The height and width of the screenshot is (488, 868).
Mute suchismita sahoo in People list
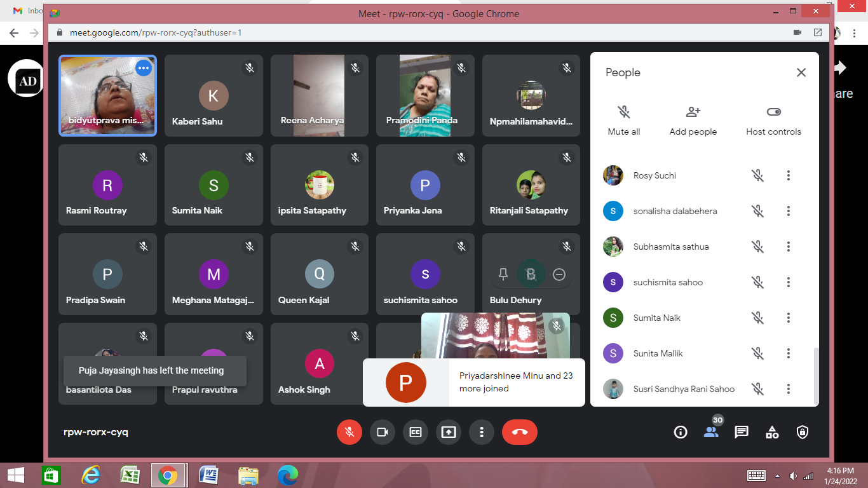point(757,282)
